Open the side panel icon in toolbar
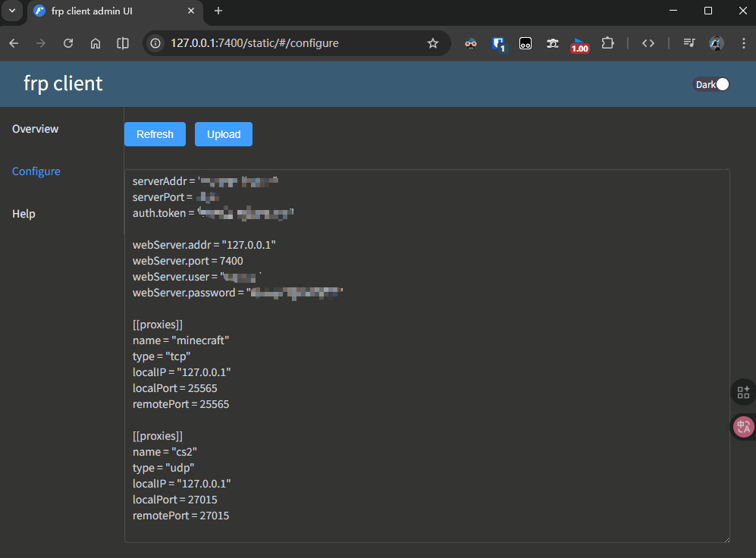756x558 pixels. click(x=123, y=43)
